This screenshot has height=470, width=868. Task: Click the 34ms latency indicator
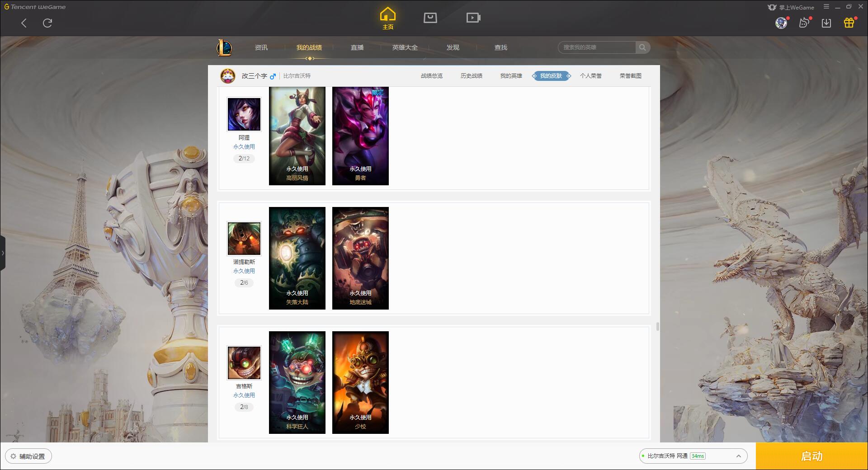coord(698,456)
